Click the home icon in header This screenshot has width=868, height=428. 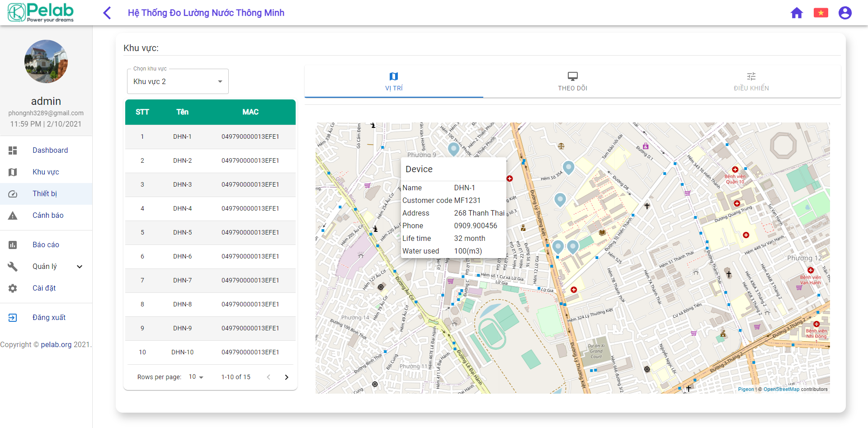pos(797,13)
